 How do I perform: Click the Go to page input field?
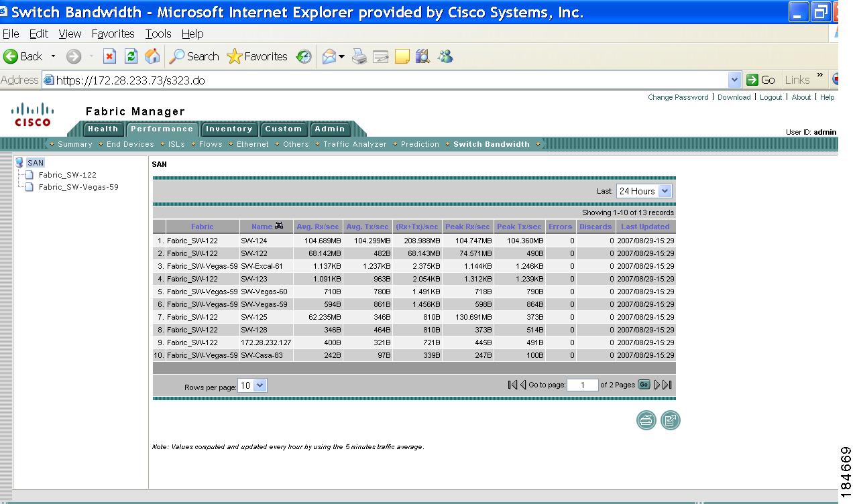[582, 385]
